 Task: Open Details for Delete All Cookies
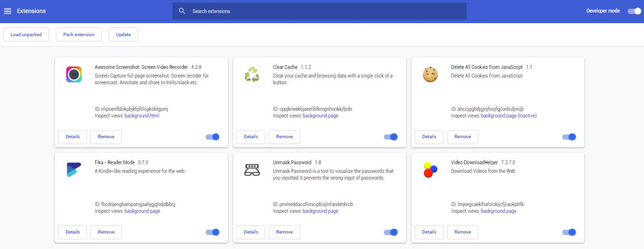point(429,137)
